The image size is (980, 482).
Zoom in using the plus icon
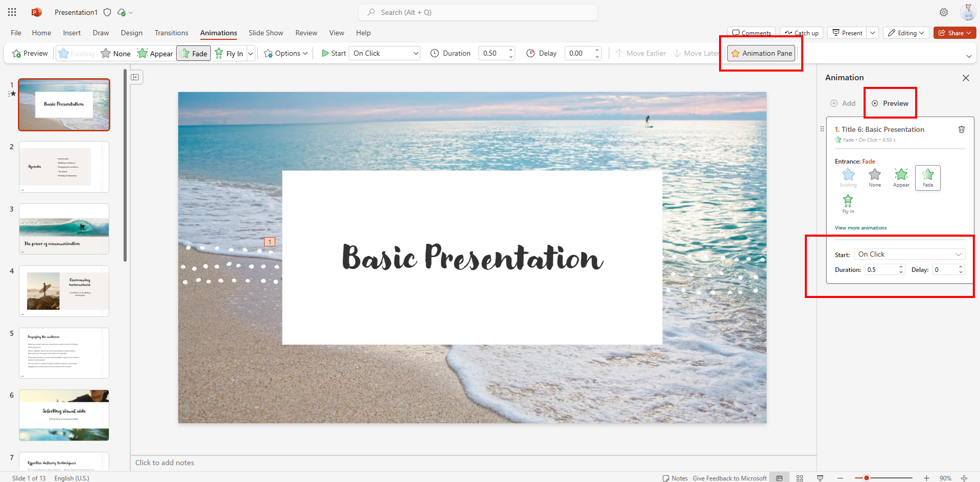click(926, 478)
